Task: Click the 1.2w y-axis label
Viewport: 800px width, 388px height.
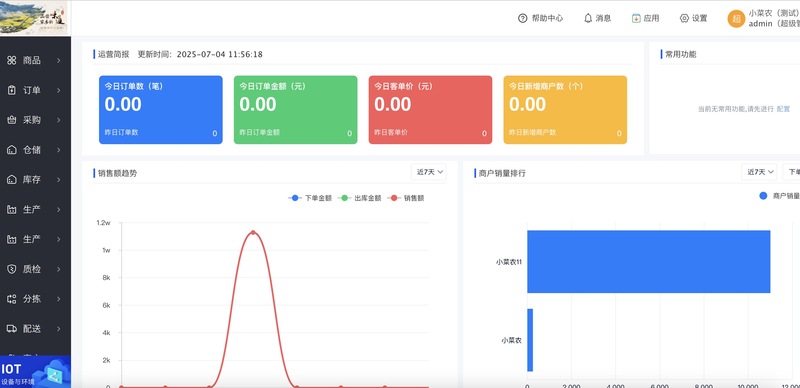Action: tap(103, 223)
